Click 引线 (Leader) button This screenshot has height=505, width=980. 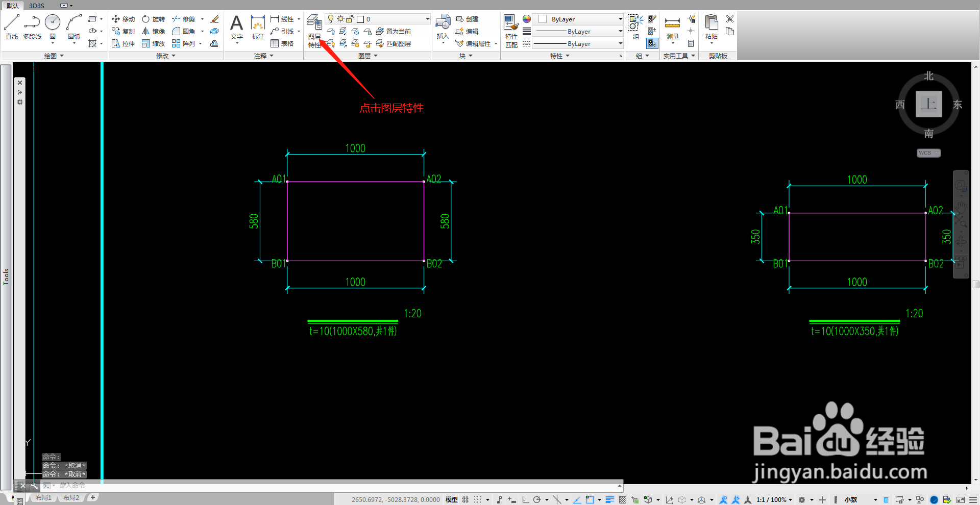tap(282, 31)
